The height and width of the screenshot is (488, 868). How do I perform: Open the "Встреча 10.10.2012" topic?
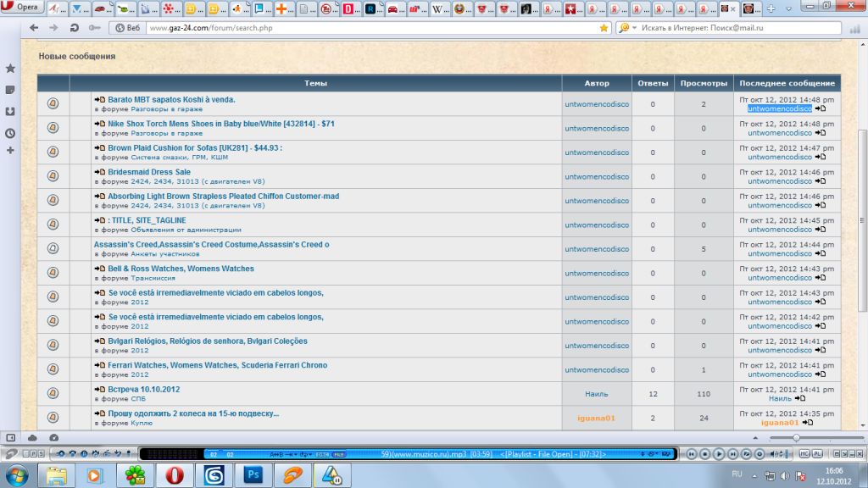(143, 390)
